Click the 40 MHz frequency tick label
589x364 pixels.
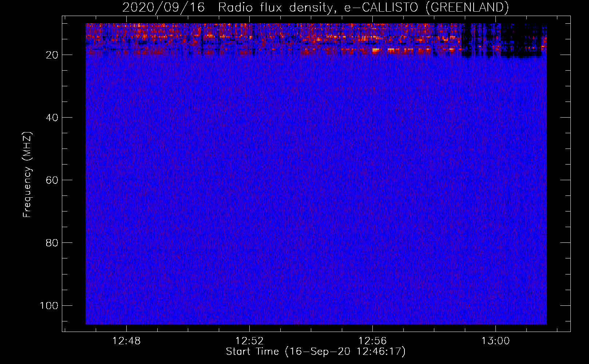(52, 118)
